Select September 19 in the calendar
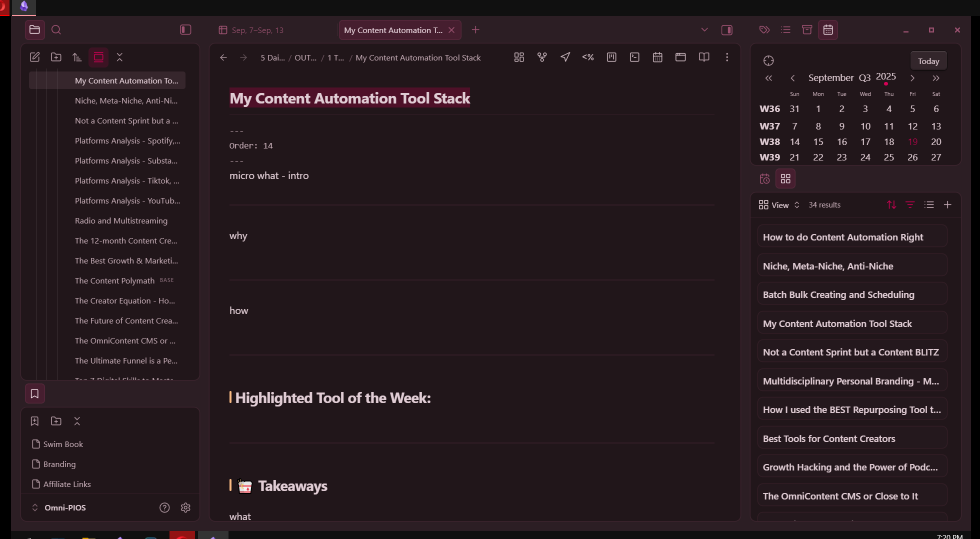This screenshot has width=980, height=539. pos(912,142)
